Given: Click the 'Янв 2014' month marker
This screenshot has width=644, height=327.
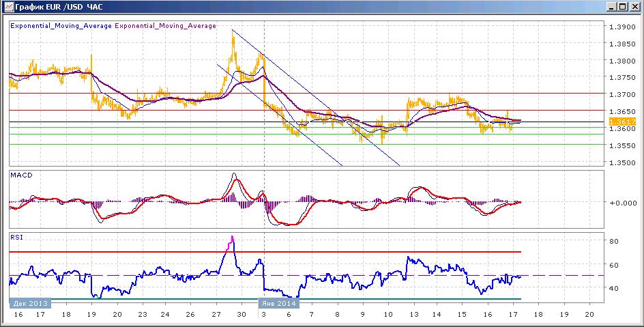Looking at the screenshot, I should [x=278, y=304].
